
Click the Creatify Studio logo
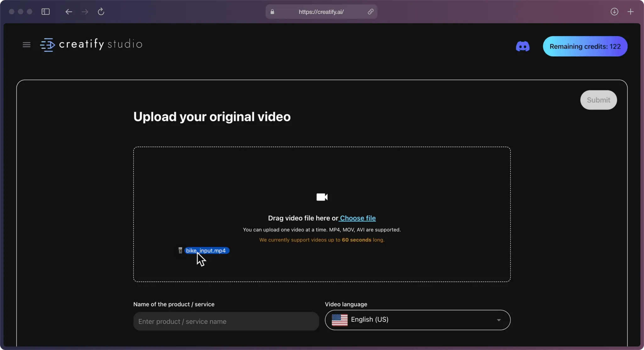click(91, 44)
